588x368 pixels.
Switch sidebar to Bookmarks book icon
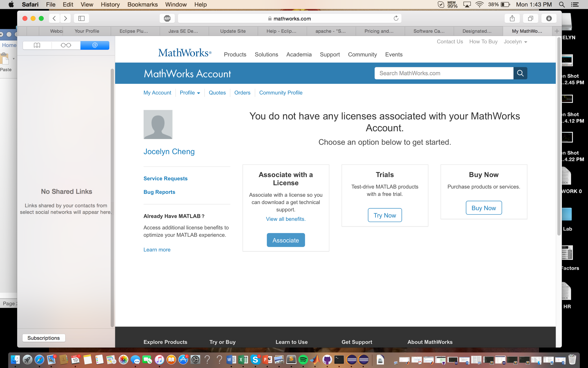[37, 45]
